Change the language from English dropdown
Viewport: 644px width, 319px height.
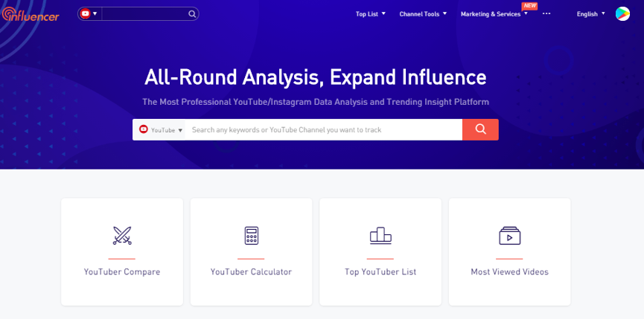pos(590,14)
